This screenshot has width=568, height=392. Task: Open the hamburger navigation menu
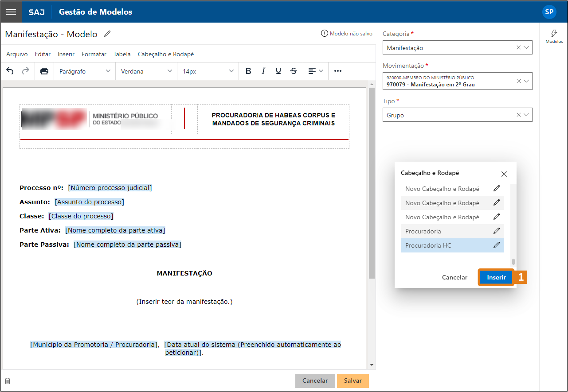tap(11, 12)
